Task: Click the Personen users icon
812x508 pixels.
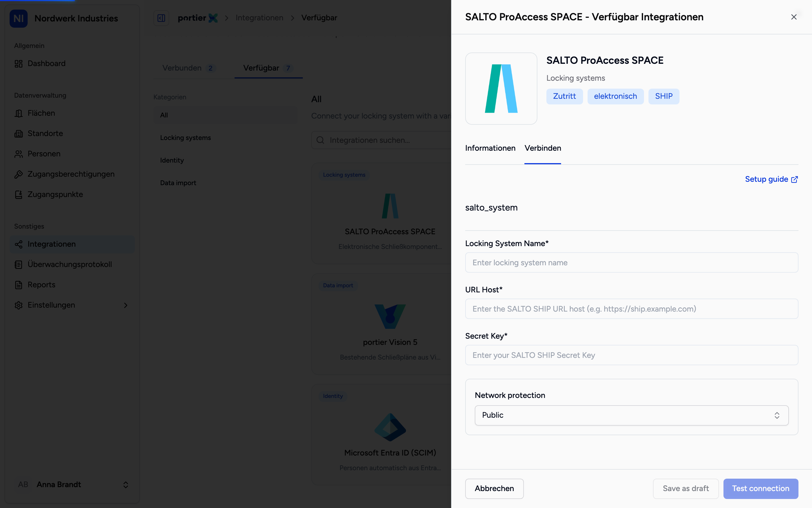Action: tap(18, 154)
